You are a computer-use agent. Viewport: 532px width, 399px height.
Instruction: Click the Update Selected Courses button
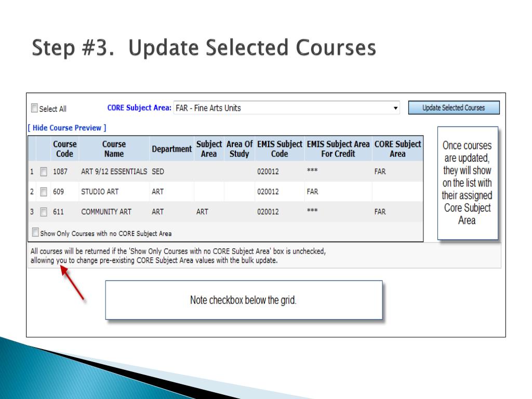(x=454, y=108)
